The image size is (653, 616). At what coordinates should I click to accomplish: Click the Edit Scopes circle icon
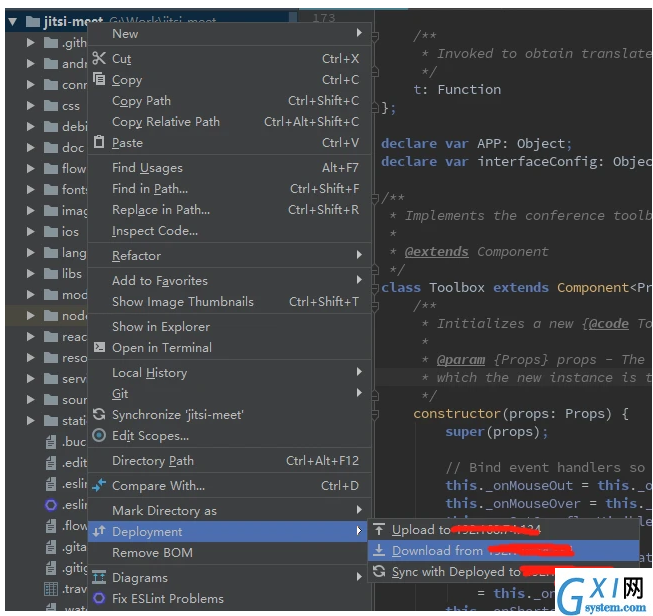tap(99, 435)
